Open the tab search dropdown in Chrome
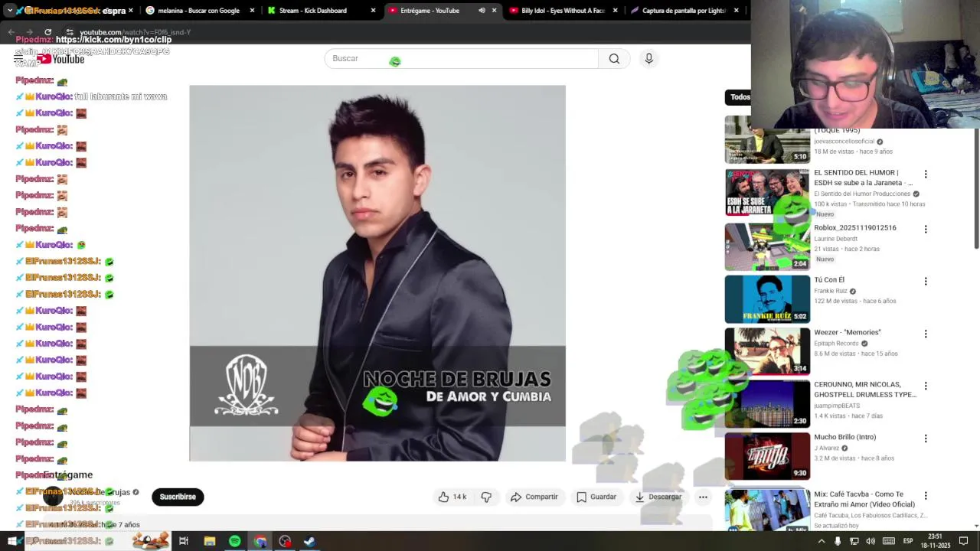The width and height of the screenshot is (980, 551). (x=11, y=11)
